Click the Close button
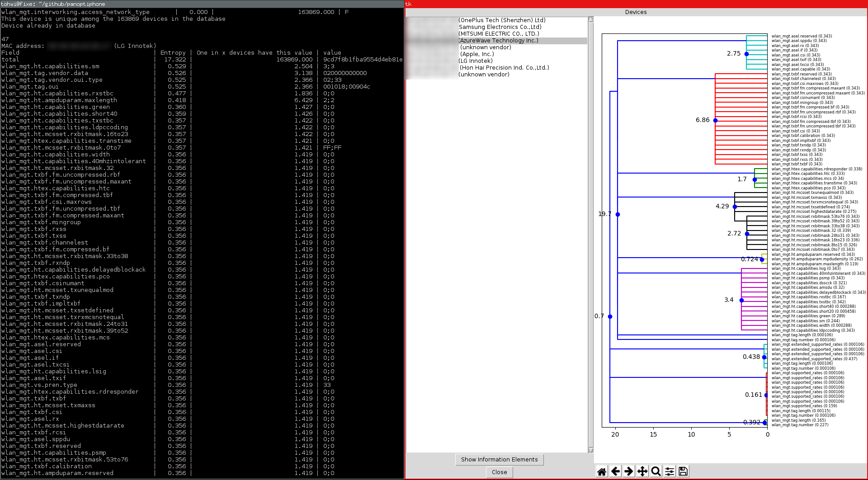The width and height of the screenshot is (868, 480). 499,472
